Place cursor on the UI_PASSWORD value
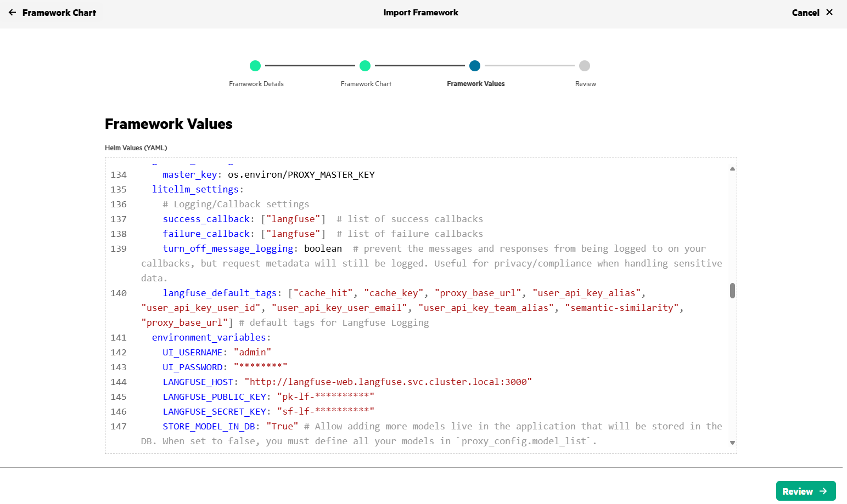Screen dimensions: 847x504 coord(261,367)
